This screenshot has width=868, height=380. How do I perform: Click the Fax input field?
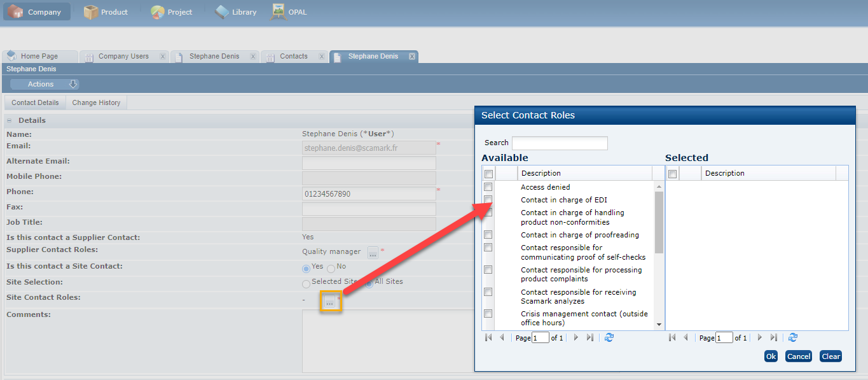[369, 209]
